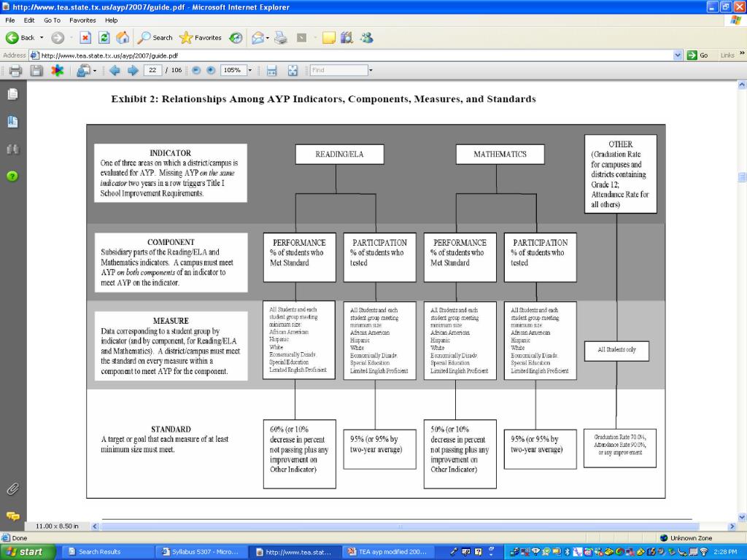Open the File menu
747x560 pixels.
pos(10,20)
